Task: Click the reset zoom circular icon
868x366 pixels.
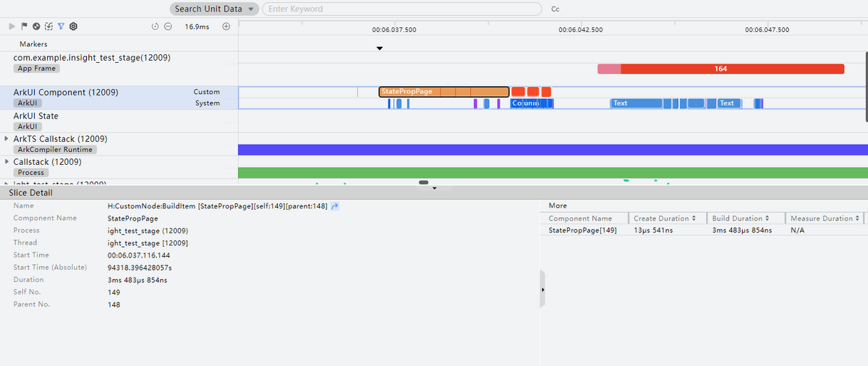Action: tap(156, 27)
